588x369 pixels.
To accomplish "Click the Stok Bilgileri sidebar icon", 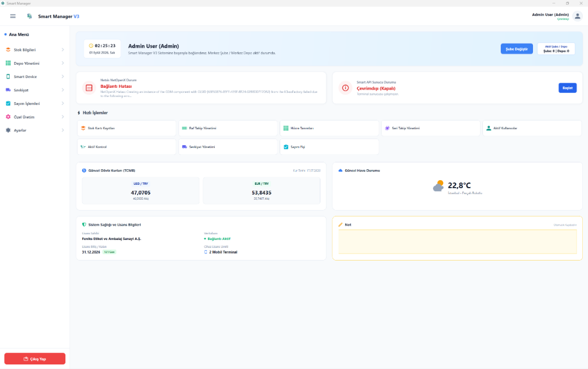I will pos(8,50).
